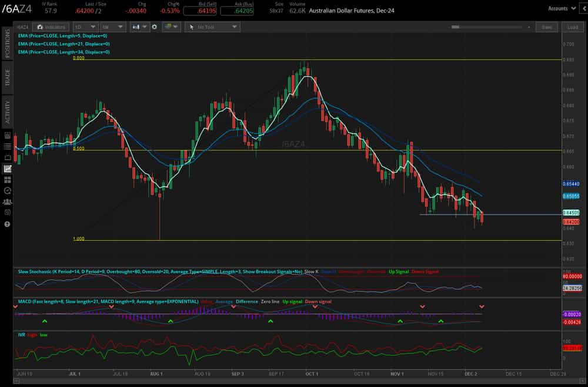Click the /6AZ4 symbol input field
This screenshot has height=387, width=588.
pos(22,26)
